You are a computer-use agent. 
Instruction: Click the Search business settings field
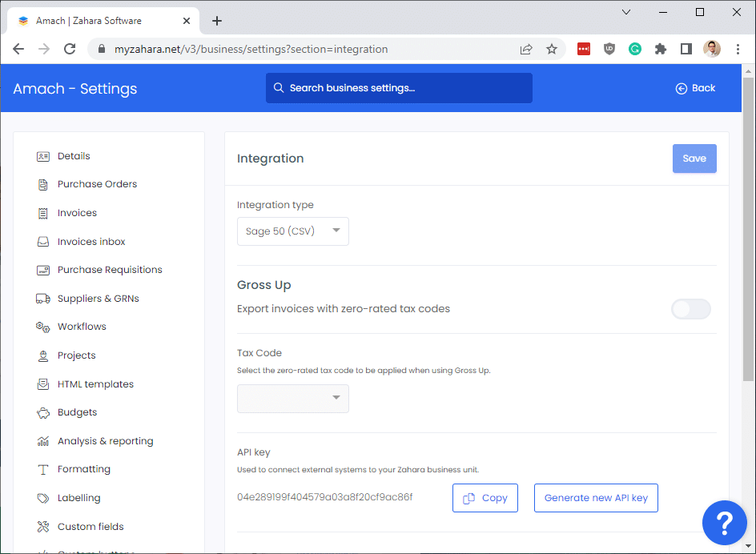pyautogui.click(x=399, y=88)
